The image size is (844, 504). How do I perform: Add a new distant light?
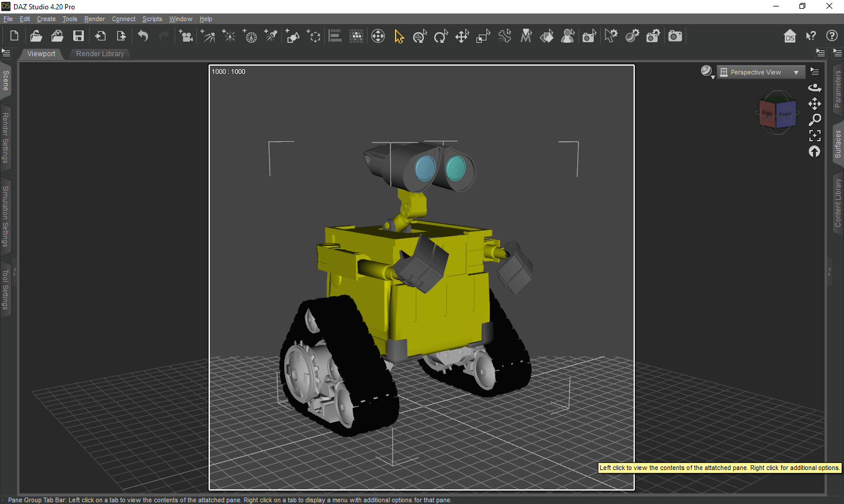pos(207,36)
